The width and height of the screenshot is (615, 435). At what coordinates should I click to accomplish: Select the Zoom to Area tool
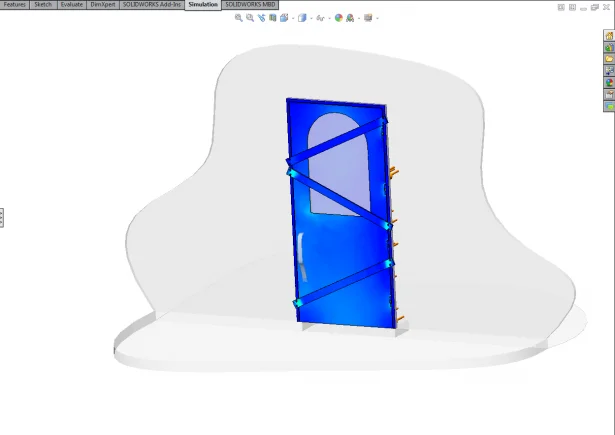pyautogui.click(x=250, y=18)
